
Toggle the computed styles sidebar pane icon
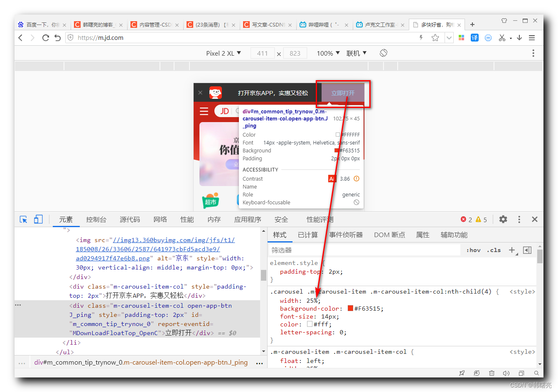tap(527, 250)
